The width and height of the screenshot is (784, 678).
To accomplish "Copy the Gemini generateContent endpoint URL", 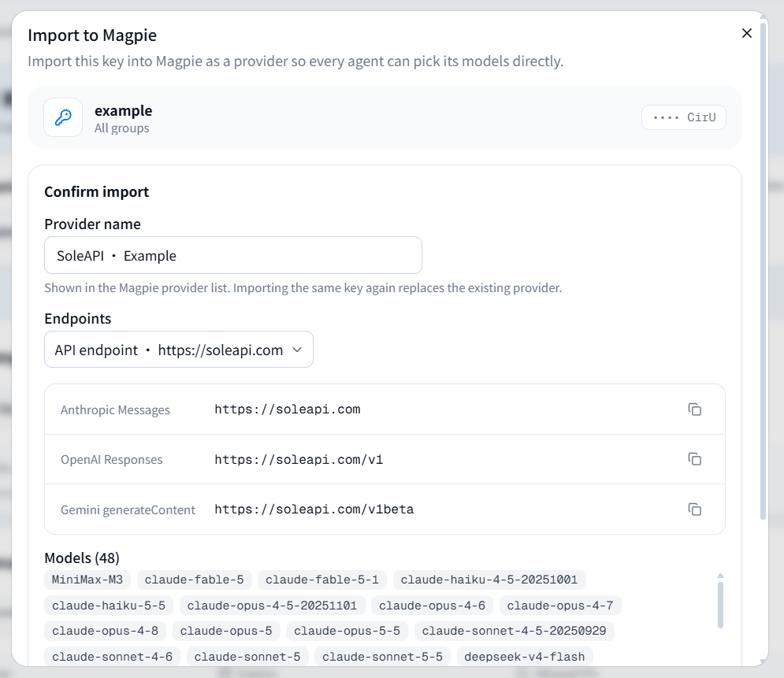I will click(694, 509).
